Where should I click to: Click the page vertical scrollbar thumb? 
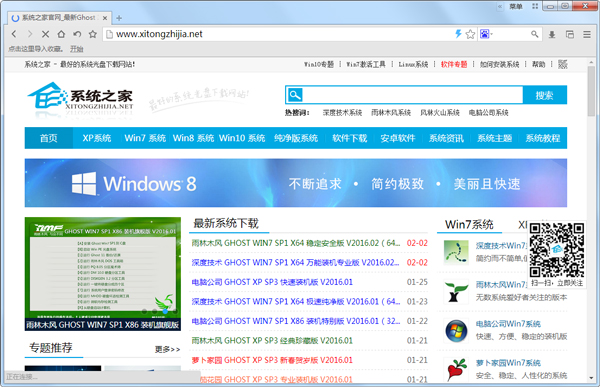[592, 91]
